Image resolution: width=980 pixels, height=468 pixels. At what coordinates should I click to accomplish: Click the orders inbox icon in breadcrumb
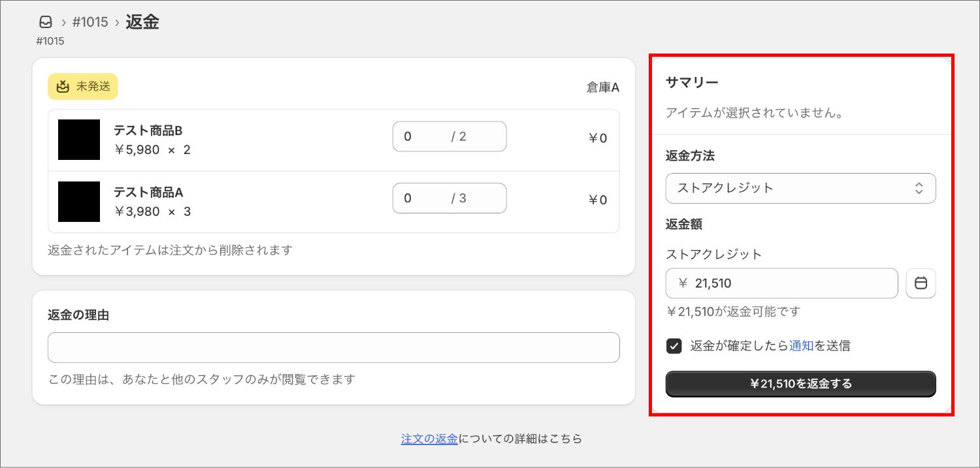(x=45, y=22)
